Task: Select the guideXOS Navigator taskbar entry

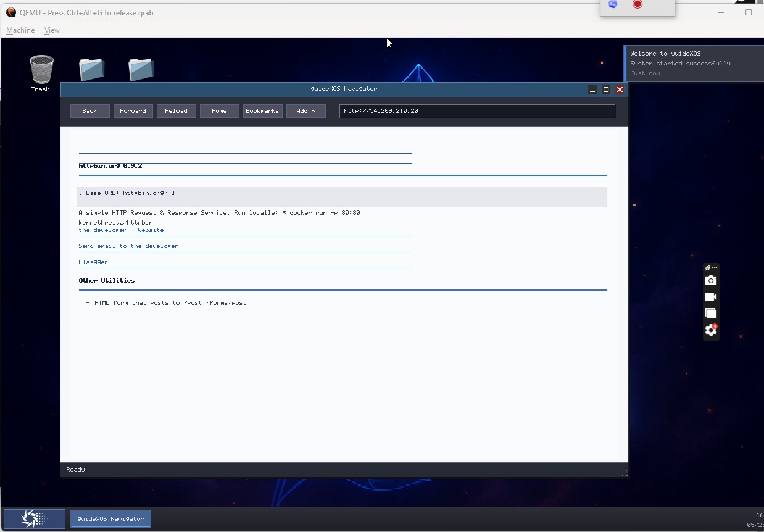Action: coord(111,519)
